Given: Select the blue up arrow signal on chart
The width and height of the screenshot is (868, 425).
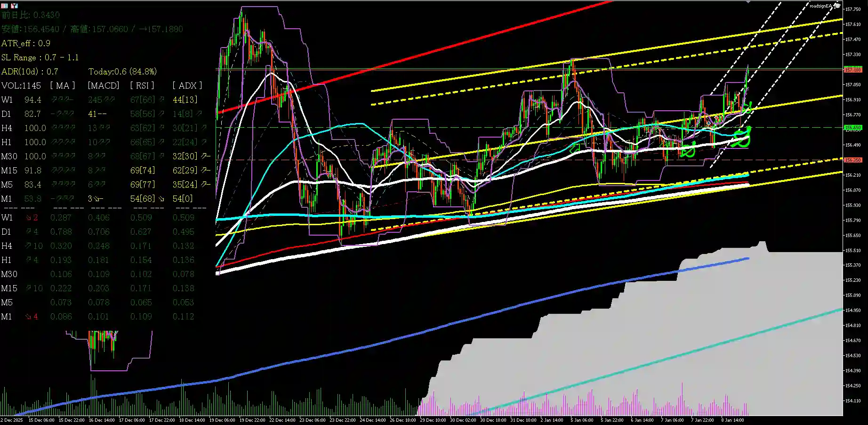Looking at the screenshot, I should point(708,123).
